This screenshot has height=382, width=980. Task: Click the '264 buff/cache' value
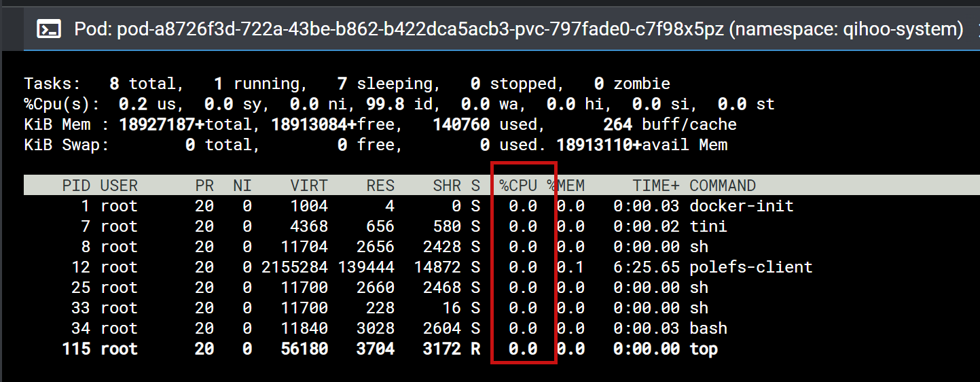(x=670, y=124)
